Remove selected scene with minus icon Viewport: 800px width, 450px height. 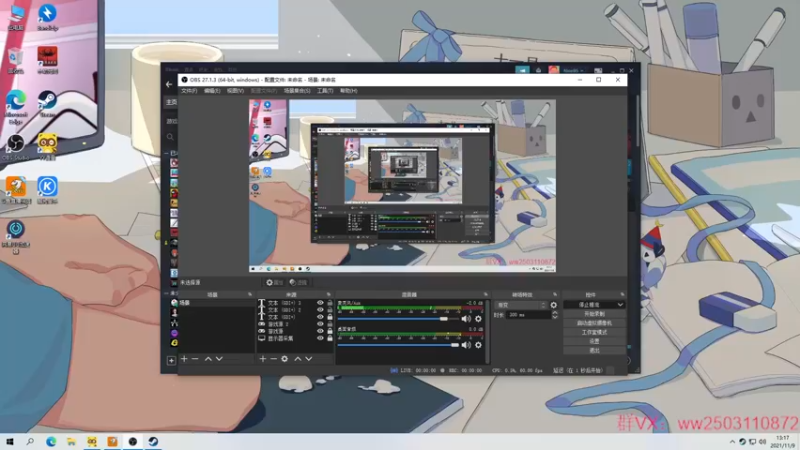click(x=195, y=359)
